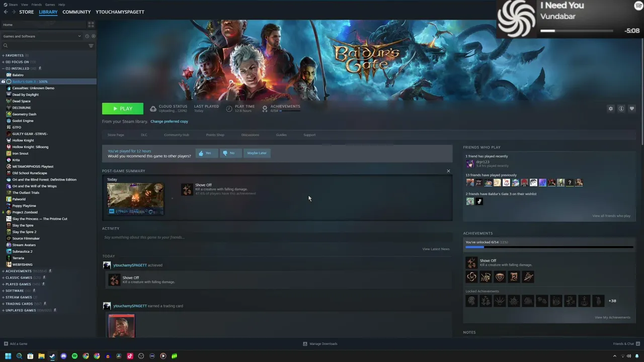Close the post-game summary panel

[x=448, y=171]
